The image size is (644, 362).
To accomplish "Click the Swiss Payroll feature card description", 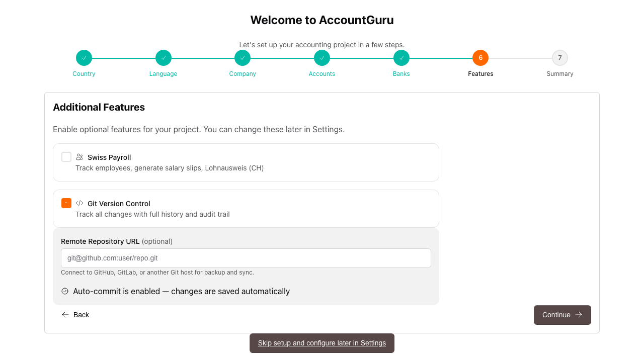I will pyautogui.click(x=170, y=168).
